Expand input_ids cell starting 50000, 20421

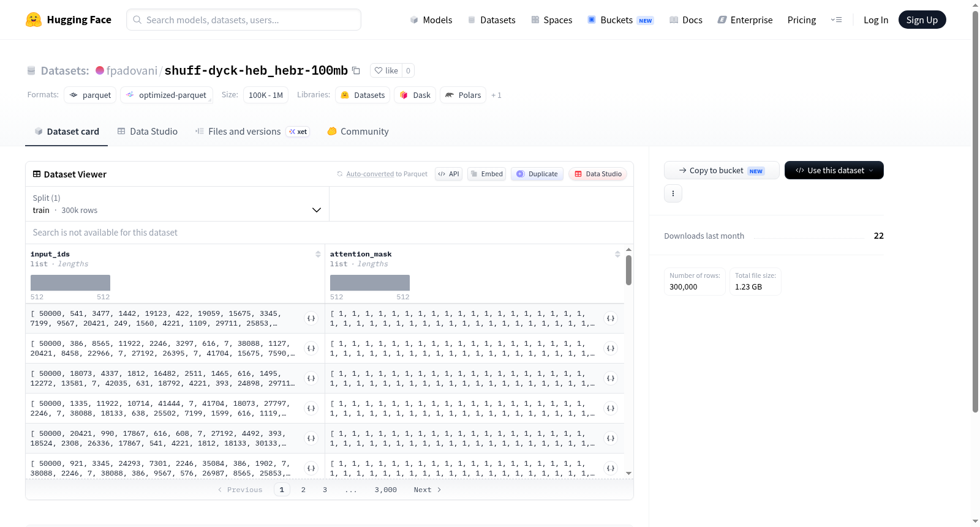click(x=311, y=438)
